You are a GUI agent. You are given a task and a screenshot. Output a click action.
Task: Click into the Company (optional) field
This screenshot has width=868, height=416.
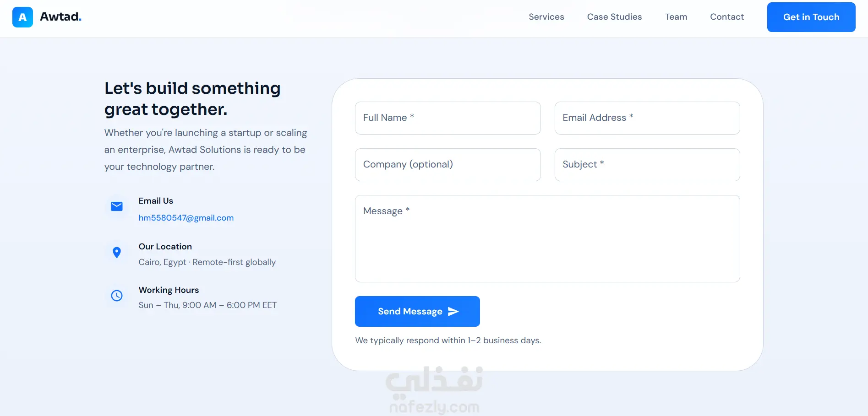(448, 165)
